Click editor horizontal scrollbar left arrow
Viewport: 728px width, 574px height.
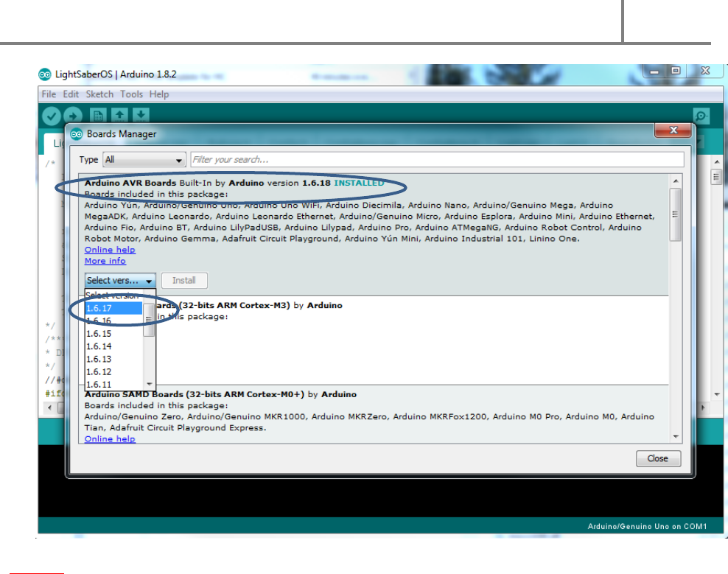(50, 407)
